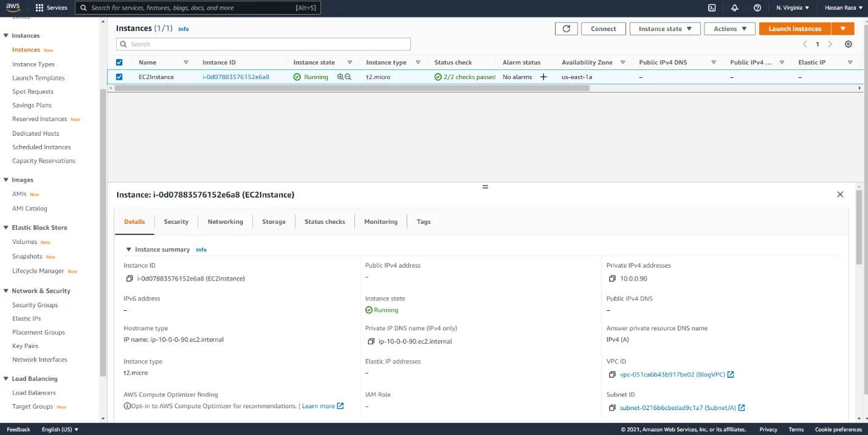
Task: Close the instance details panel
Action: point(840,194)
